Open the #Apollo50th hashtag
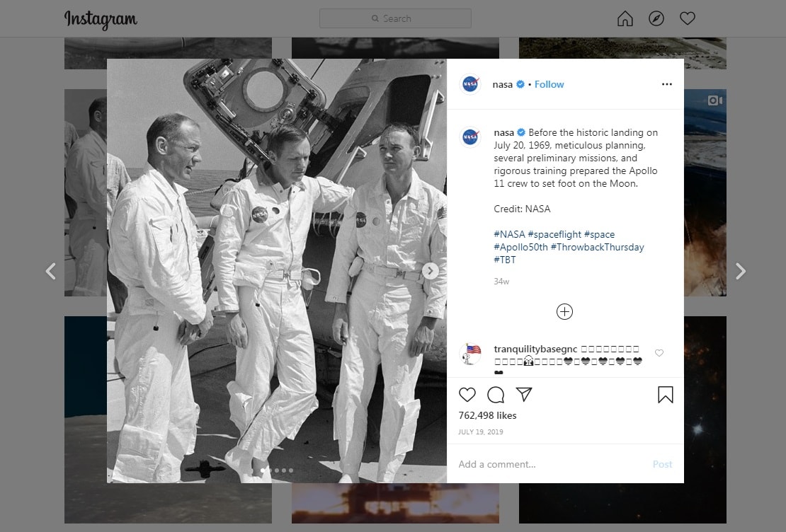This screenshot has height=532, width=786. pyautogui.click(x=520, y=247)
